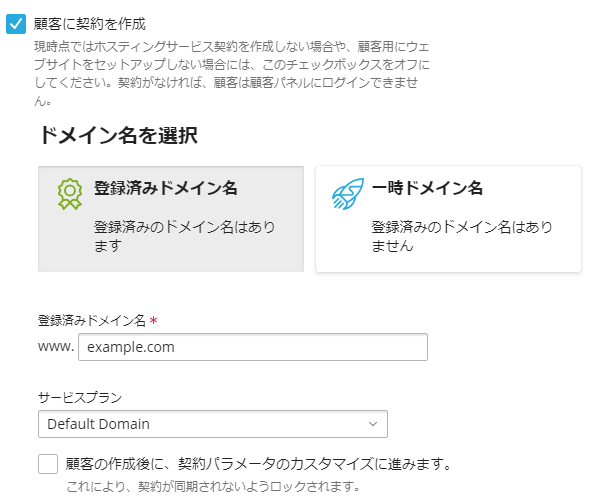
Task: Uncheck the 顧客に契約を作成 checkbox
Action: tap(15, 23)
